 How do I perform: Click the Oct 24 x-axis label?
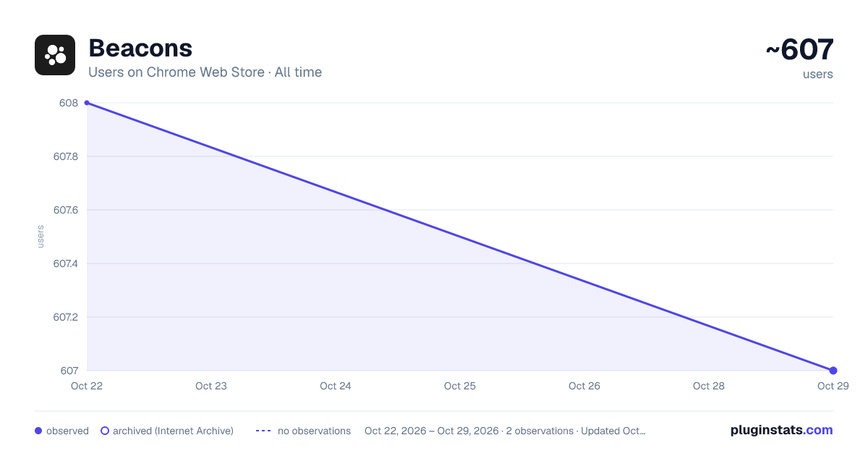click(336, 386)
